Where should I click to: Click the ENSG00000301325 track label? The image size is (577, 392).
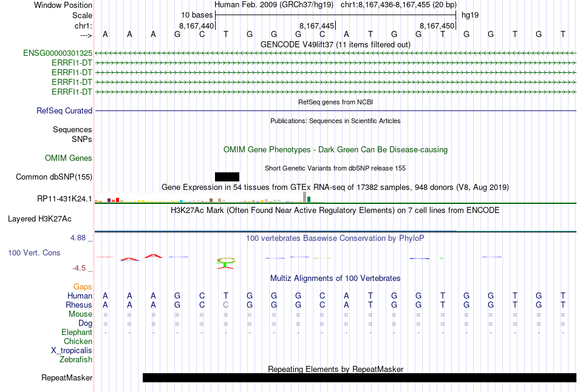[x=58, y=53]
